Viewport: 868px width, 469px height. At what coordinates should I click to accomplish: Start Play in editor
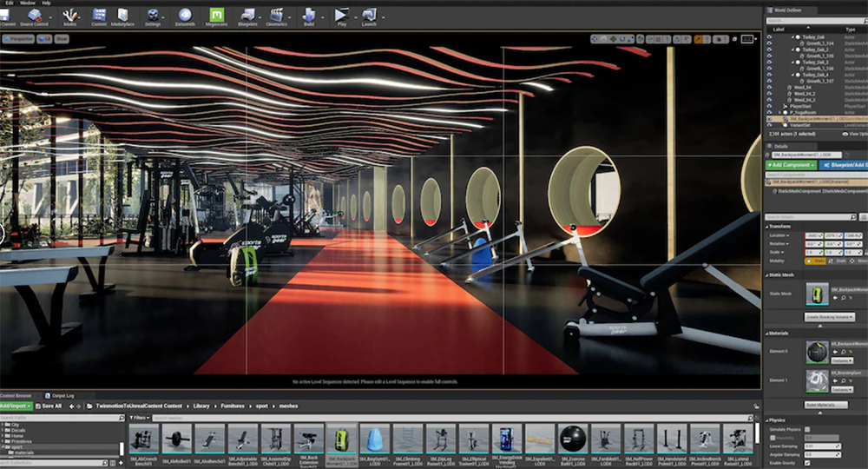coord(341,17)
